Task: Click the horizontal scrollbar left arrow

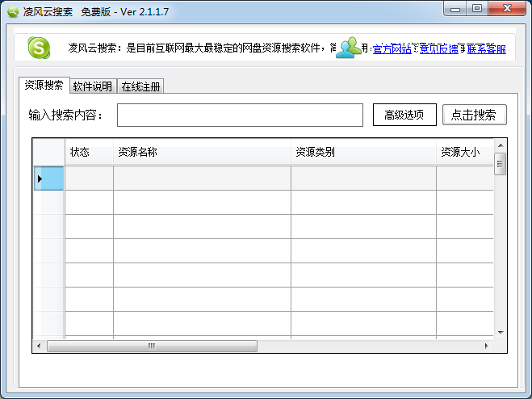Action: click(39, 346)
